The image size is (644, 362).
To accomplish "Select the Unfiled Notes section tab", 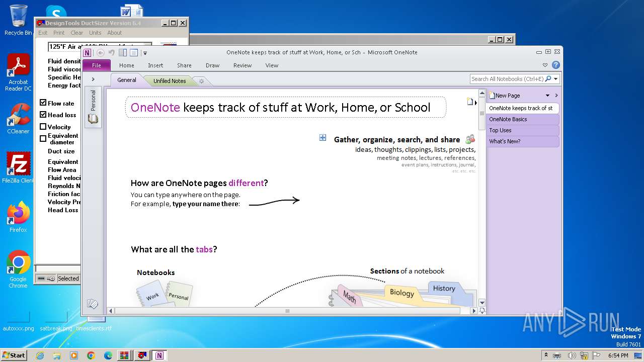I will point(170,81).
